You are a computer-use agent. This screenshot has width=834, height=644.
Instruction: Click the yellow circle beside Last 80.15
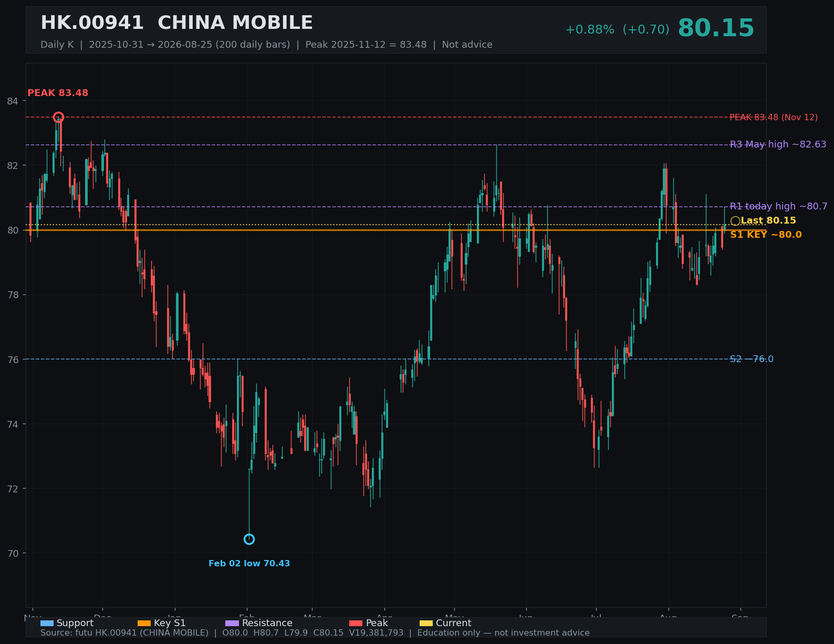coord(735,221)
